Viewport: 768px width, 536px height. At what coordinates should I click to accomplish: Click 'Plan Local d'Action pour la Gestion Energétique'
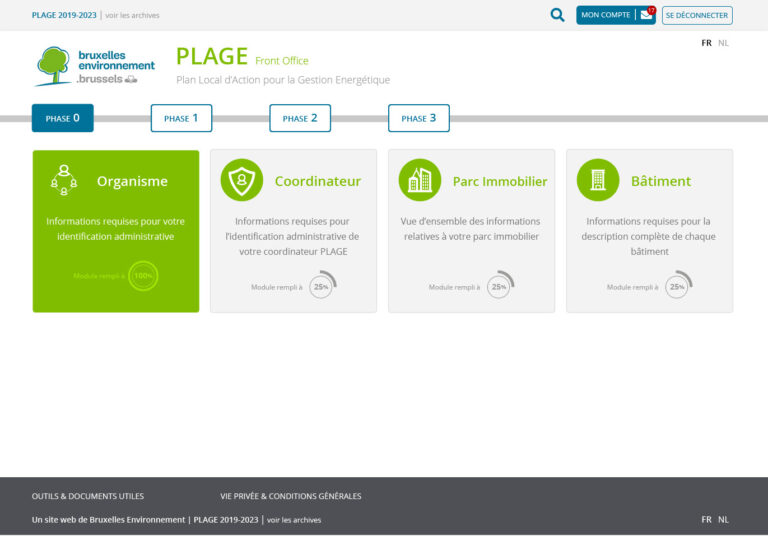283,80
